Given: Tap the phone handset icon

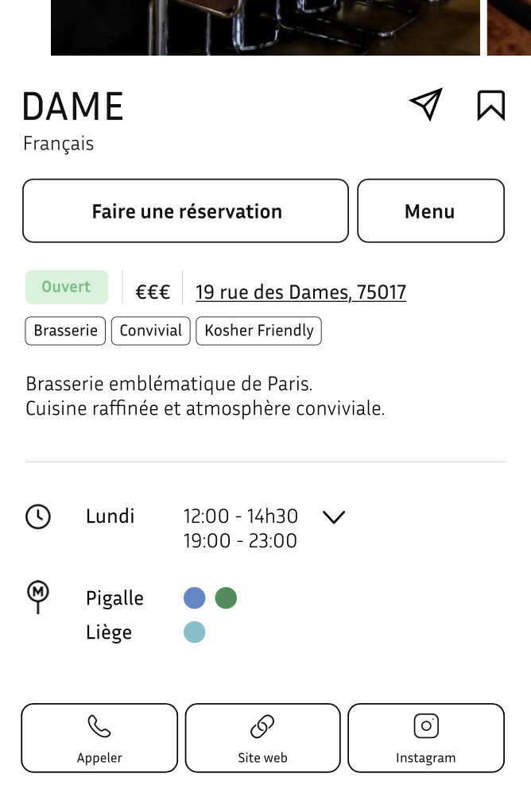Looking at the screenshot, I should (99, 725).
